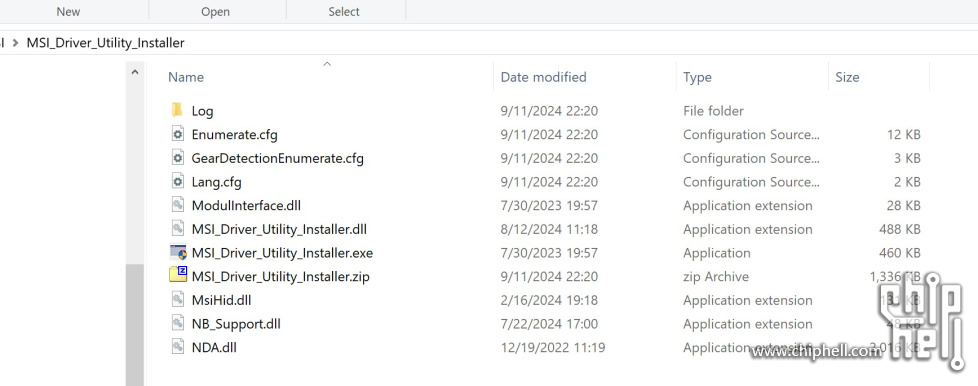Click the GearDetectionEnumerate.cfg file icon

[178, 158]
